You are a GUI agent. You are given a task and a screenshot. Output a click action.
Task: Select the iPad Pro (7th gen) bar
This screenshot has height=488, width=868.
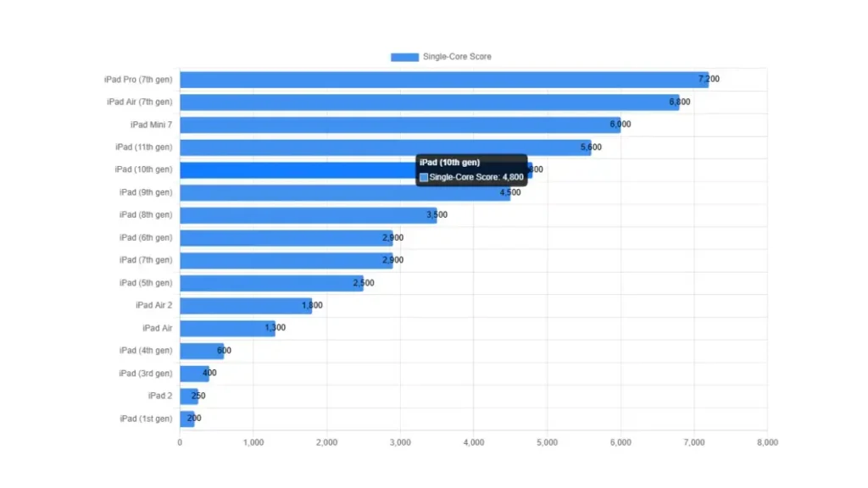444,80
